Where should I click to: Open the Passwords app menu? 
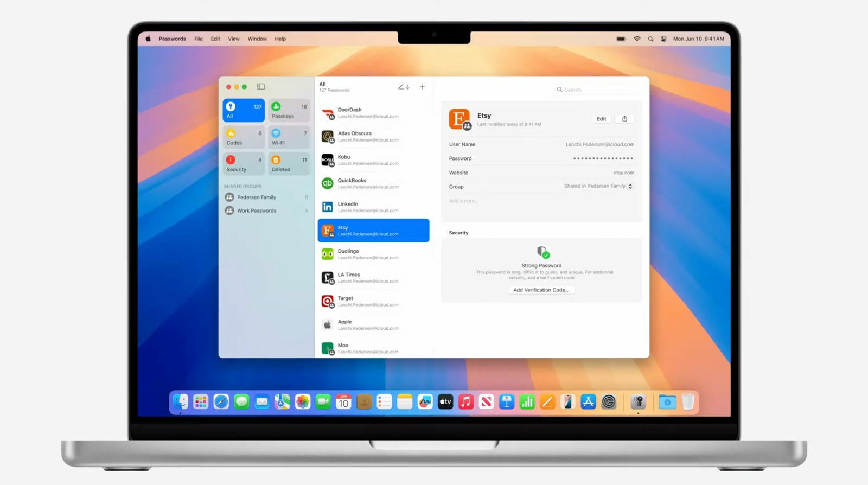pos(172,39)
